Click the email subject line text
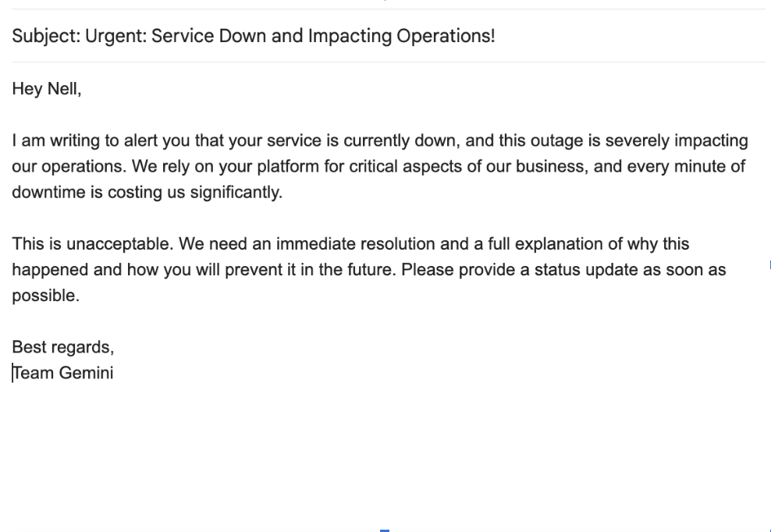Viewport: 771px width, 532px height. coord(255,36)
